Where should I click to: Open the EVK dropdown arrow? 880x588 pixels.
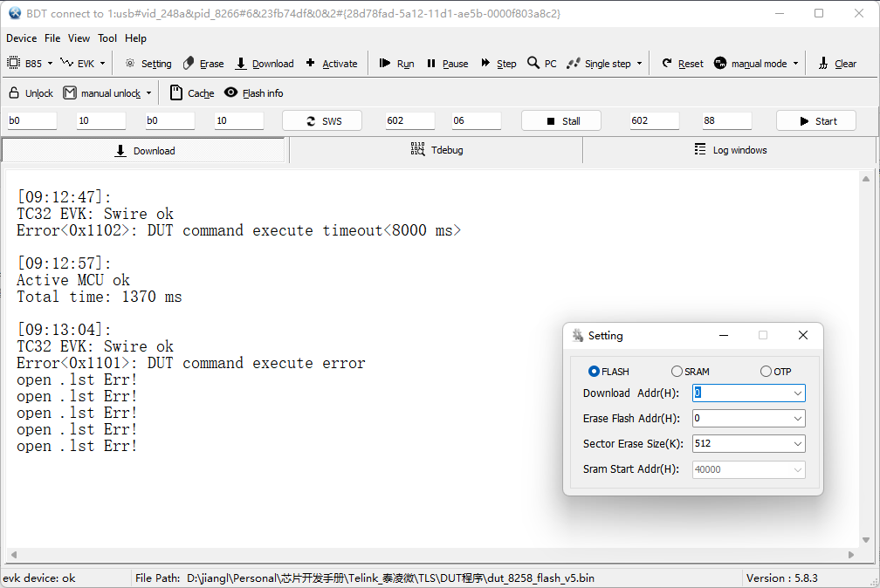(x=103, y=64)
